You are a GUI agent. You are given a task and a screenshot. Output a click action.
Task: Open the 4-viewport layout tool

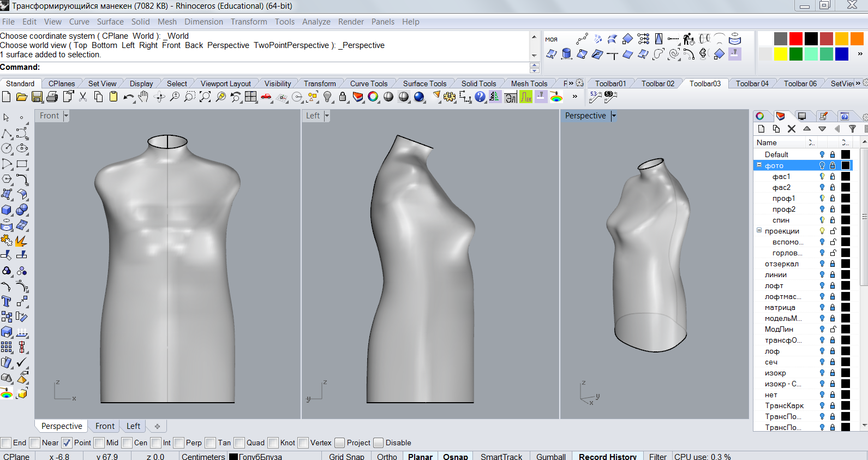pos(250,97)
